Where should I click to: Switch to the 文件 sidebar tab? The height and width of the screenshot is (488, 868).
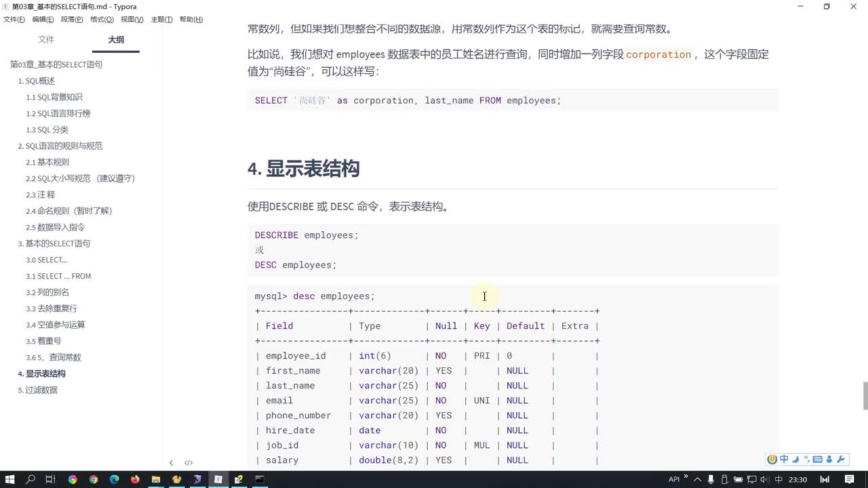[x=46, y=40]
